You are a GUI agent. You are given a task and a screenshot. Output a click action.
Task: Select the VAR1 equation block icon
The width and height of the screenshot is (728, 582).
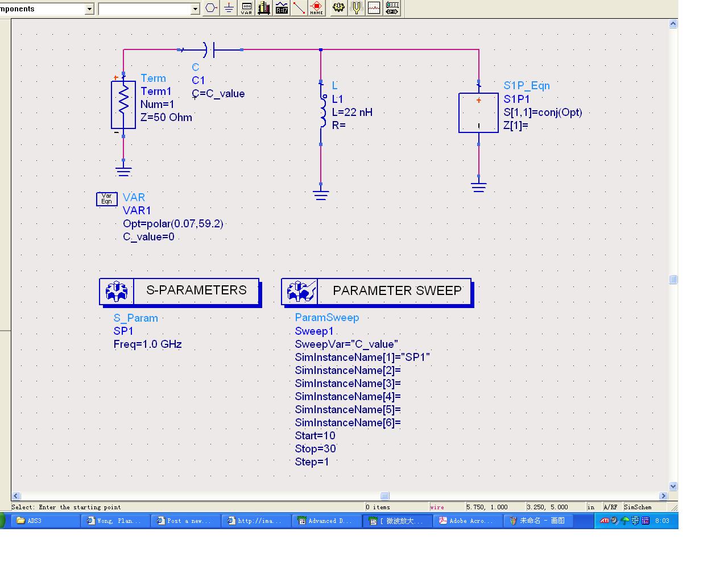click(x=106, y=198)
